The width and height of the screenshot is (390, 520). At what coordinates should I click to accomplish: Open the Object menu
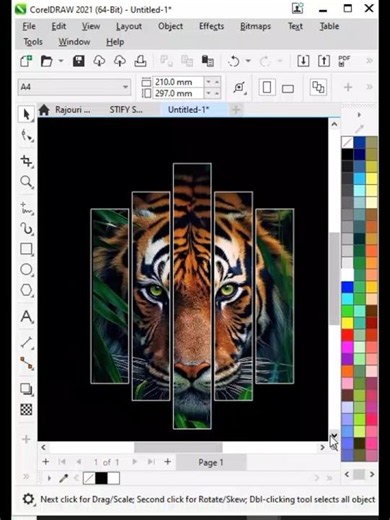click(x=170, y=26)
